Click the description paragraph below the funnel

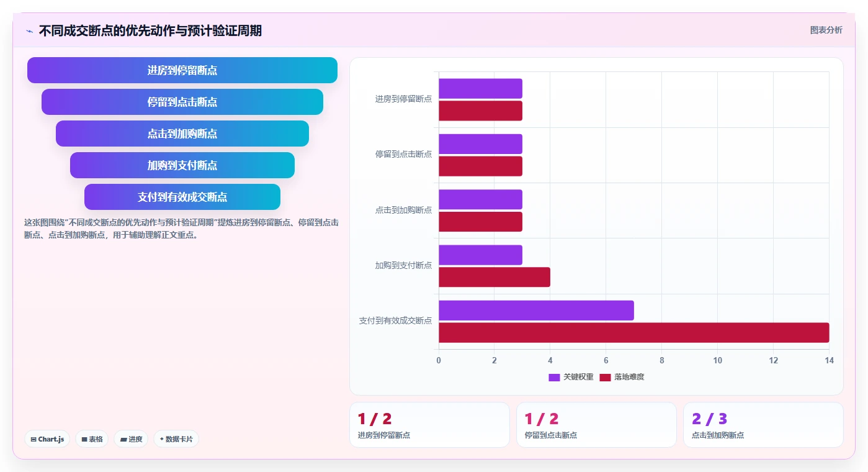point(181,229)
